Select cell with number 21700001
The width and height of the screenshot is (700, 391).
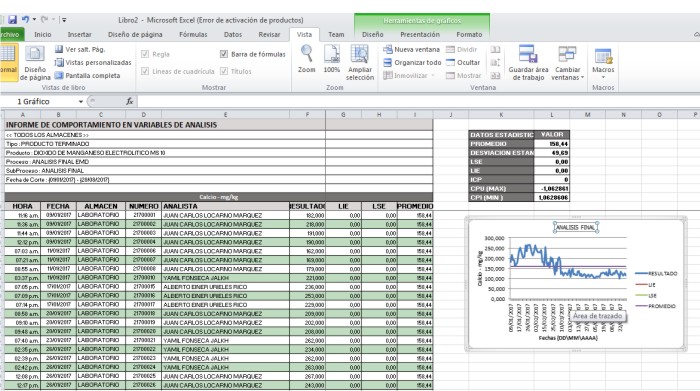pyautogui.click(x=144, y=215)
